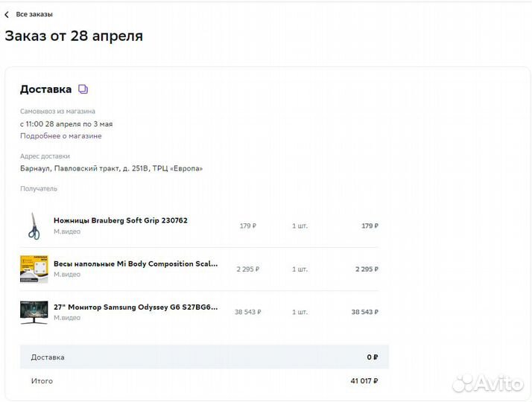Open the Mi Body scales thumbnail
Screen dimensions: 532x402
[34, 269]
